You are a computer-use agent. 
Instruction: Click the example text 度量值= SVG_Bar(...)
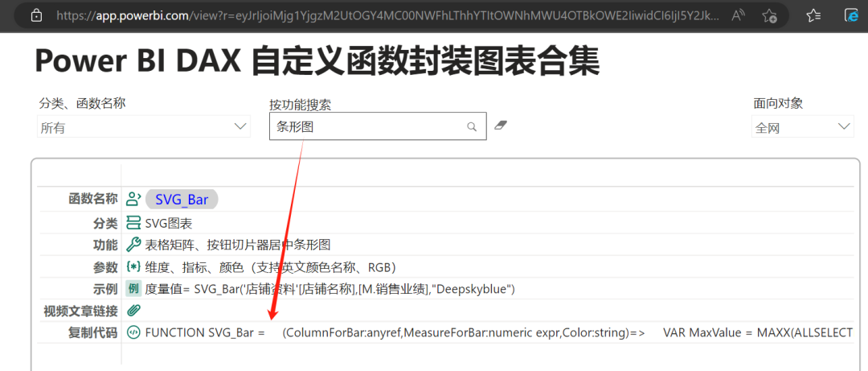point(330,289)
